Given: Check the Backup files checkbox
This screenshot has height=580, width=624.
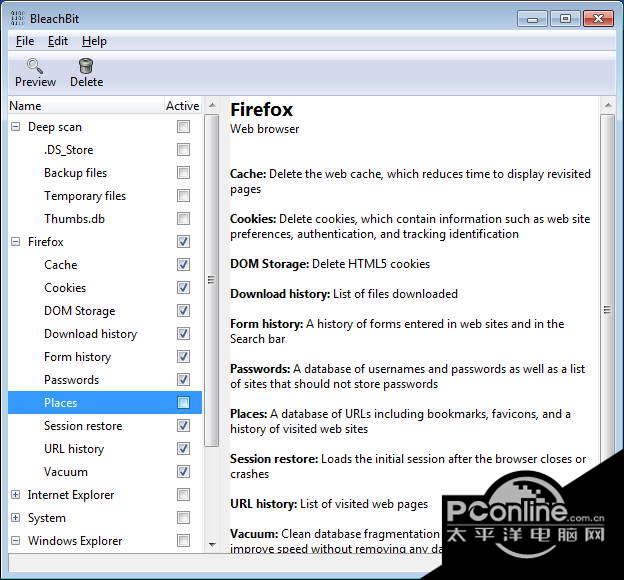Looking at the screenshot, I should [183, 173].
